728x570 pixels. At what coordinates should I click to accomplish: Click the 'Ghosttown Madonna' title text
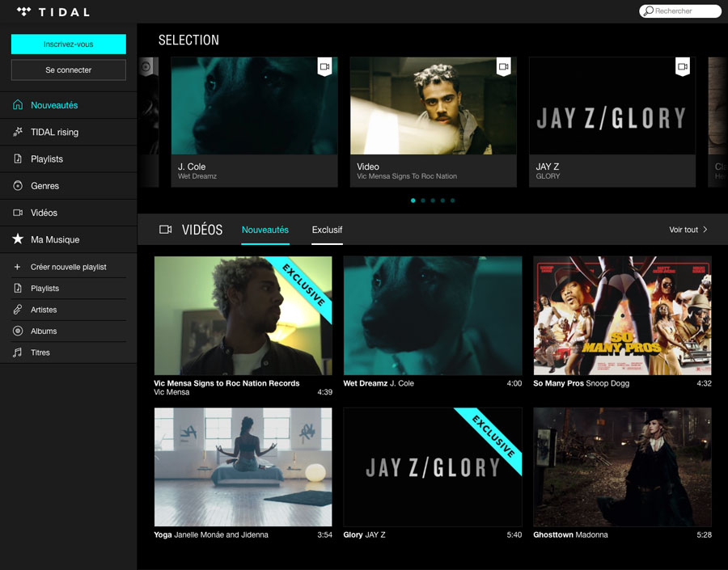tap(570, 534)
